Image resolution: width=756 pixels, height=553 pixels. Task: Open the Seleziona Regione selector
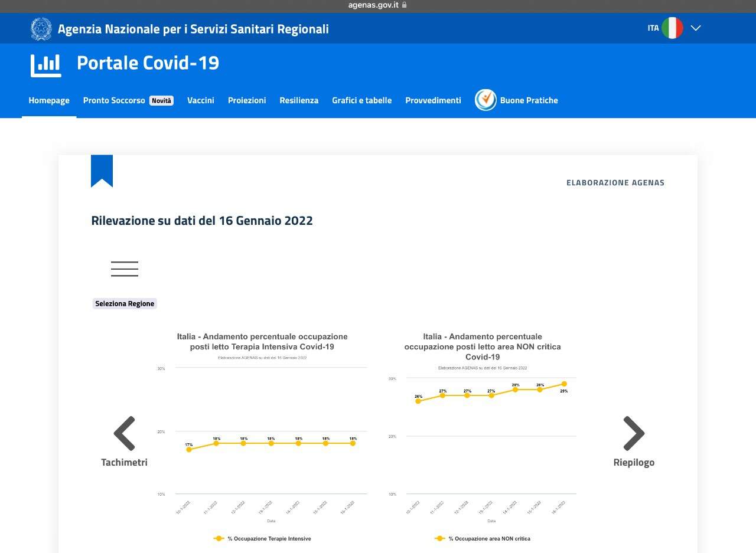coord(125,303)
